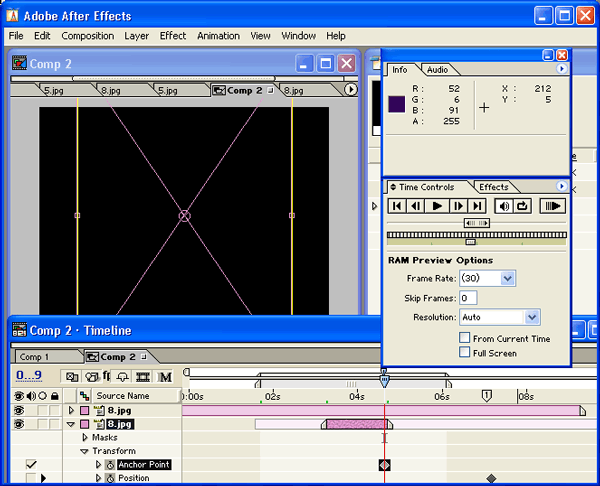Open the Effect menu
This screenshot has width=600, height=486.
173,36
